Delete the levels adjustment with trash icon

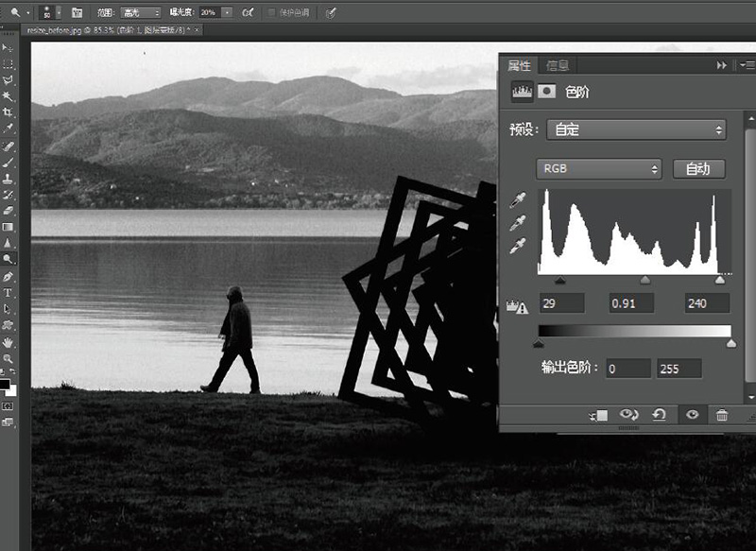(722, 415)
